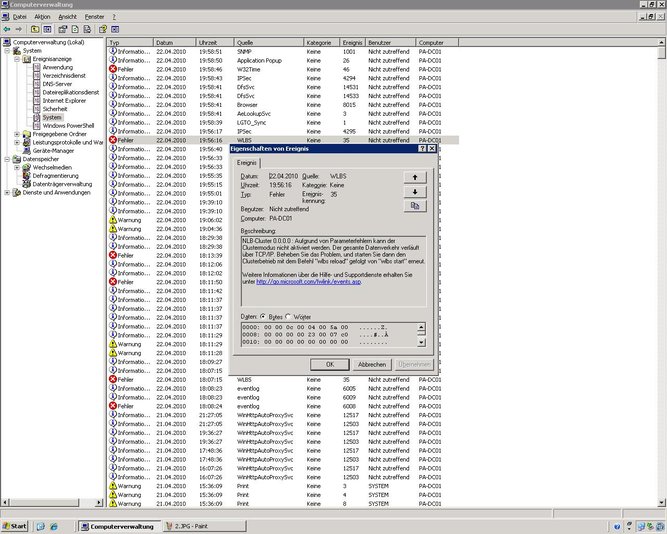
Task: Open Datenträgerverwaltung node
Action: 63,184
